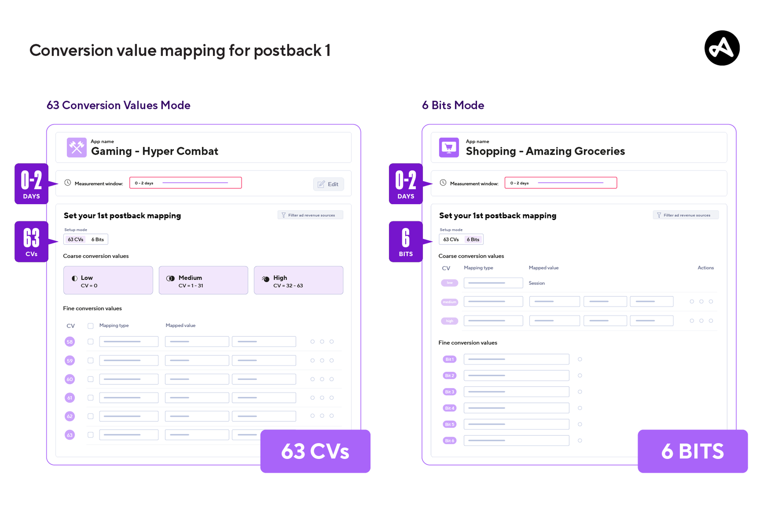Select 6 Bits mode in Amazing Groceries panel
Viewport: 763px width, 532px height.
click(x=473, y=239)
